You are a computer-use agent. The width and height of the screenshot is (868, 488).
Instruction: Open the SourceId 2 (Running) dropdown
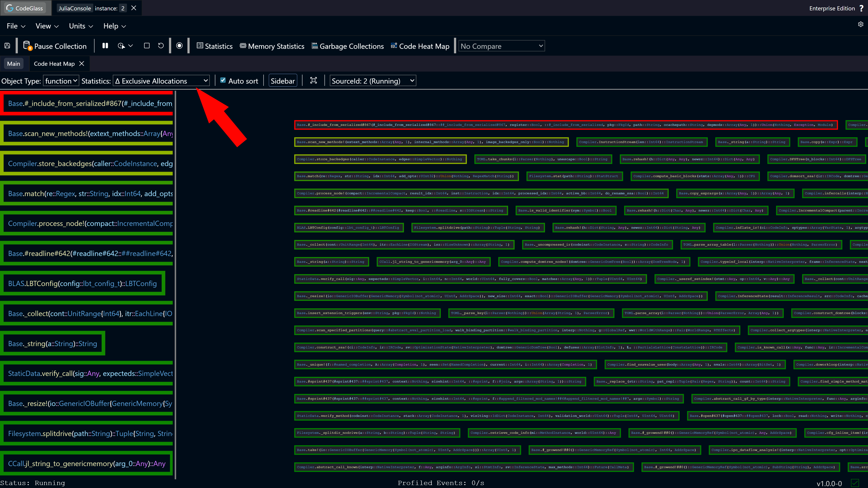coord(373,81)
